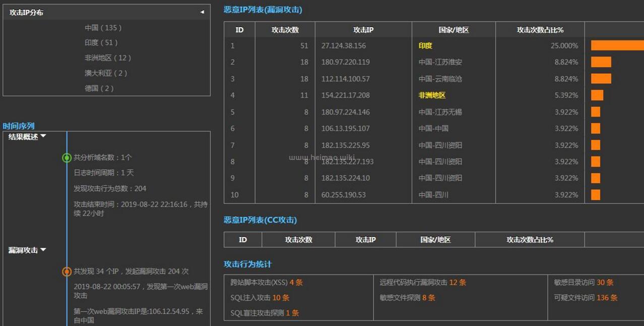Expand the 漏洞攻击 dropdown arrow
The width and height of the screenshot is (644, 326).
(43, 250)
